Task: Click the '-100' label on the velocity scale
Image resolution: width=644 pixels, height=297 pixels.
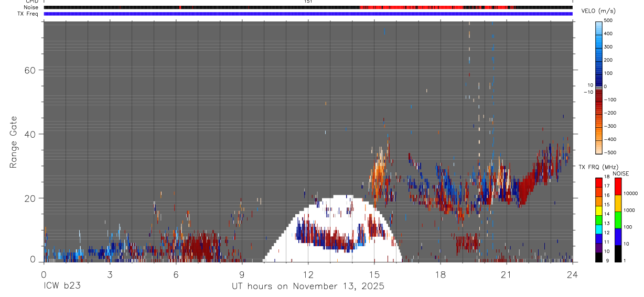Action: coord(610,100)
